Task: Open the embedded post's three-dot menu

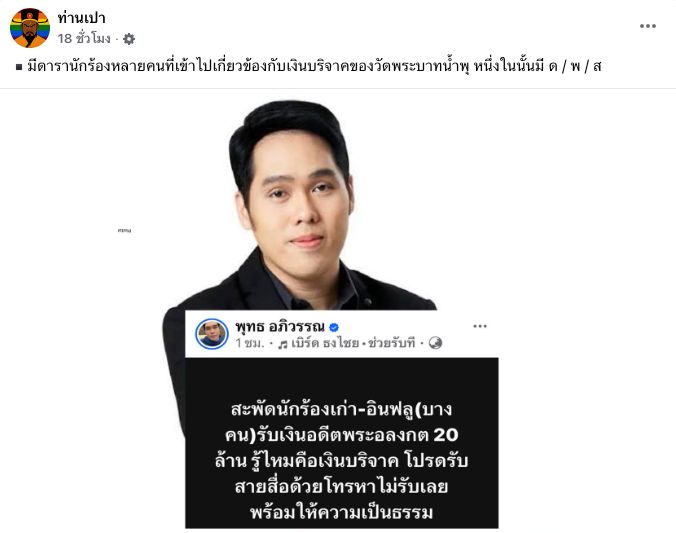Action: 480,326
